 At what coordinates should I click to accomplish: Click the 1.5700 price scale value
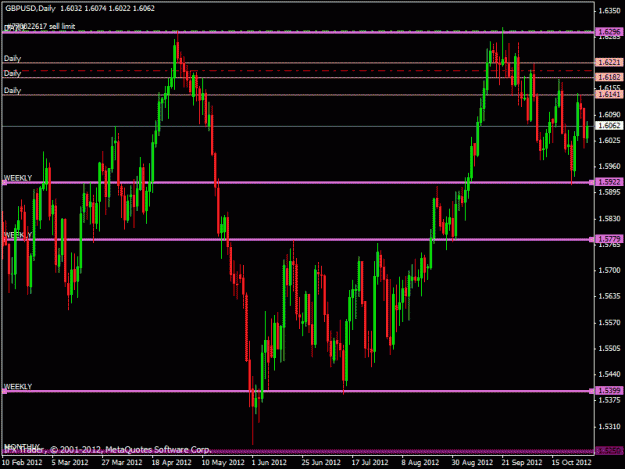click(x=609, y=270)
